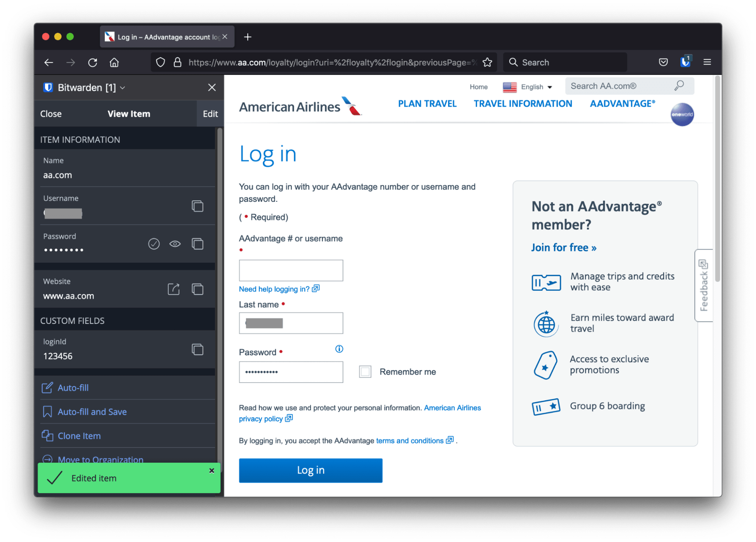Viewport: 756px width, 542px height.
Task: Click the Manage trips and credits icon
Action: point(546,283)
